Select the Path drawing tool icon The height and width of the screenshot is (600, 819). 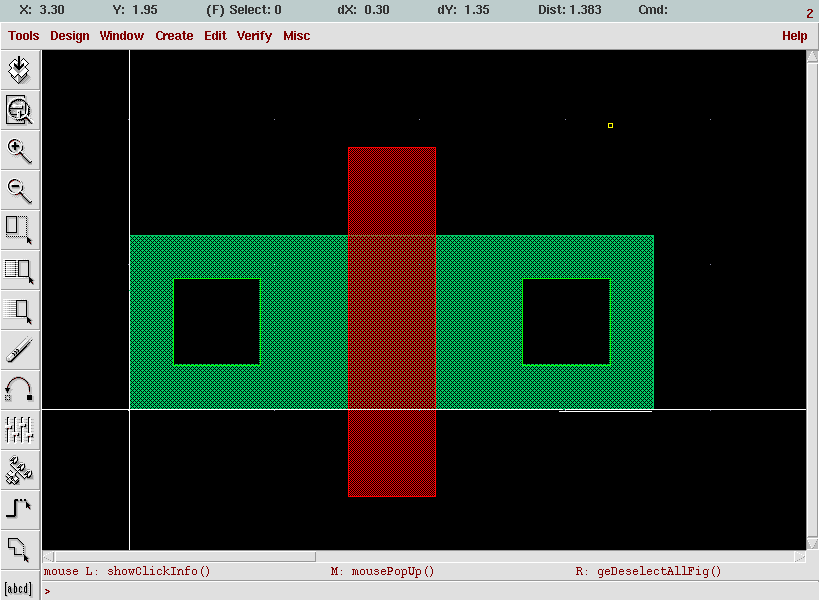(20, 510)
